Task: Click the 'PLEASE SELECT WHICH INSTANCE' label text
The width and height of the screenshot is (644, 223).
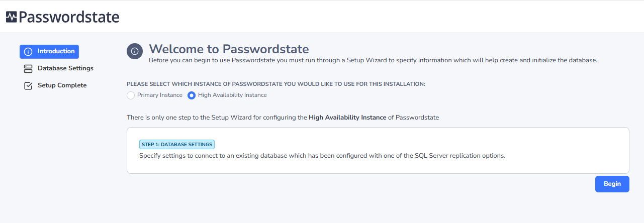Action: (x=276, y=84)
